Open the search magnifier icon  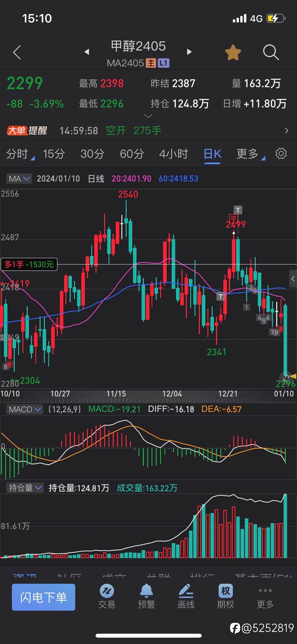tap(271, 52)
